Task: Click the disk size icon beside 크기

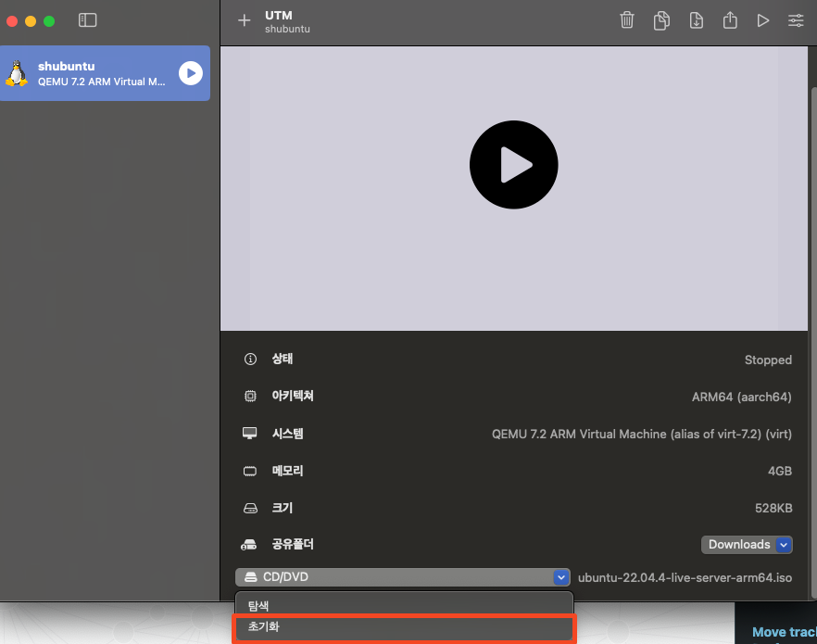Action: (250, 508)
